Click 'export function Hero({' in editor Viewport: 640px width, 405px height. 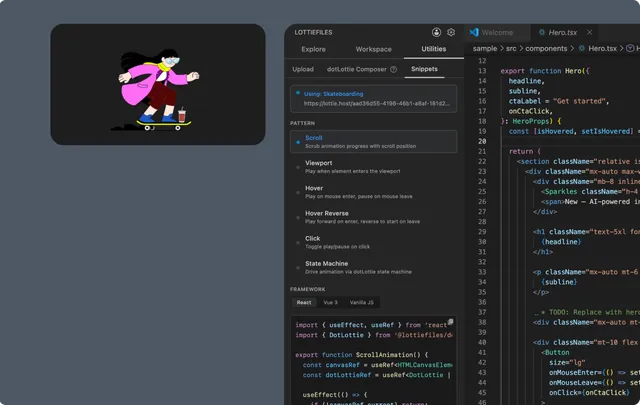coord(545,71)
